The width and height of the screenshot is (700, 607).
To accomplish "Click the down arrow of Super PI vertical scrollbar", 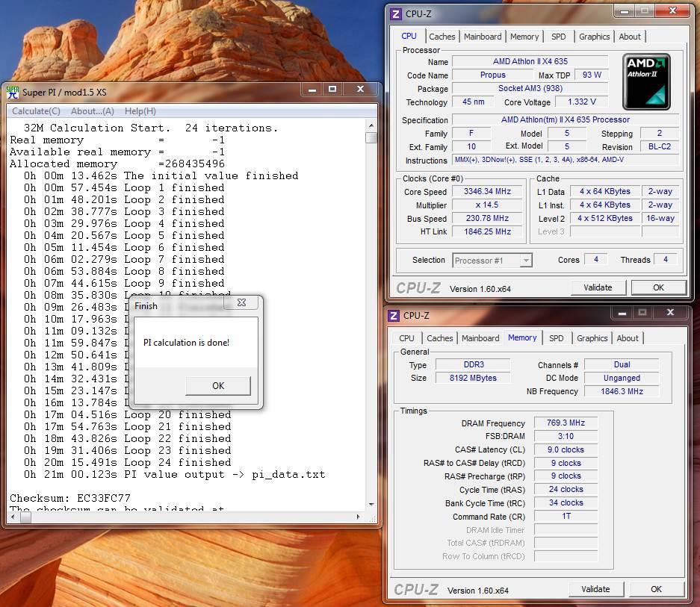I will click(x=371, y=505).
